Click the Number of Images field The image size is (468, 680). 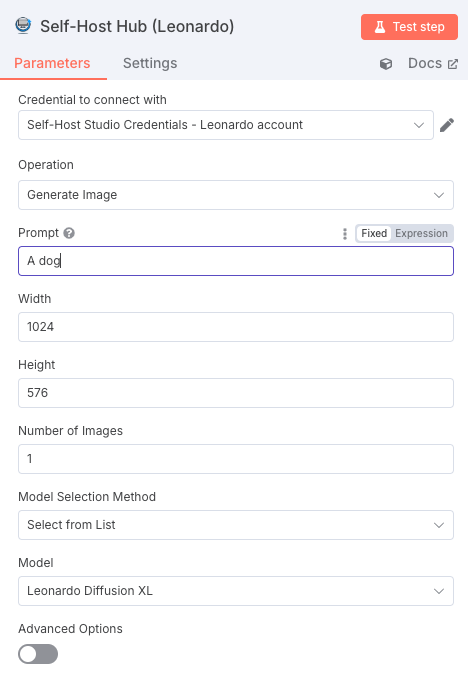click(x=236, y=459)
